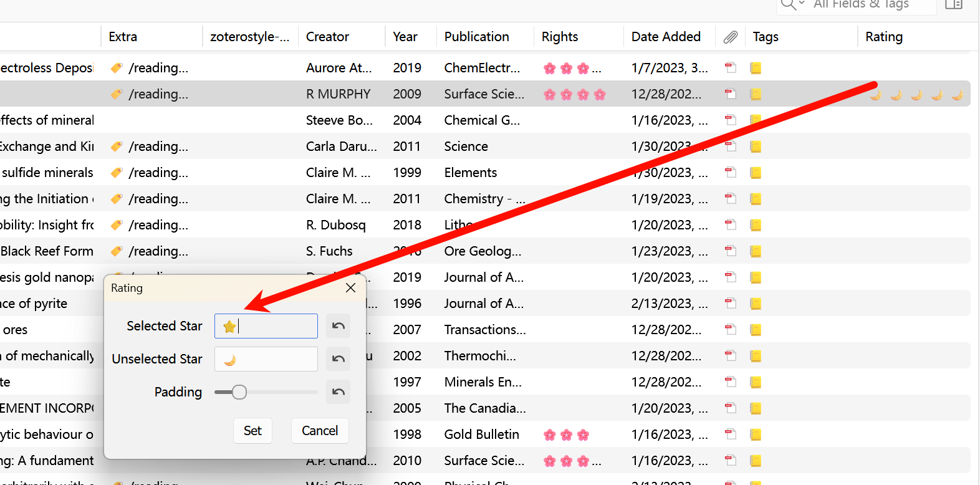Toggle the item pane layout icon
This screenshot has height=485, width=980.
click(x=954, y=5)
